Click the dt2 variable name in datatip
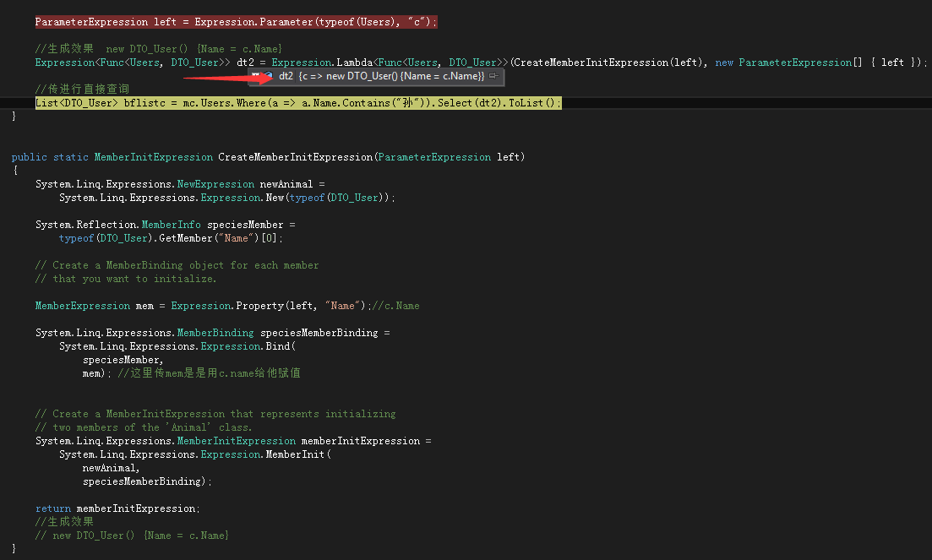The width and height of the screenshot is (932, 560). (x=286, y=76)
